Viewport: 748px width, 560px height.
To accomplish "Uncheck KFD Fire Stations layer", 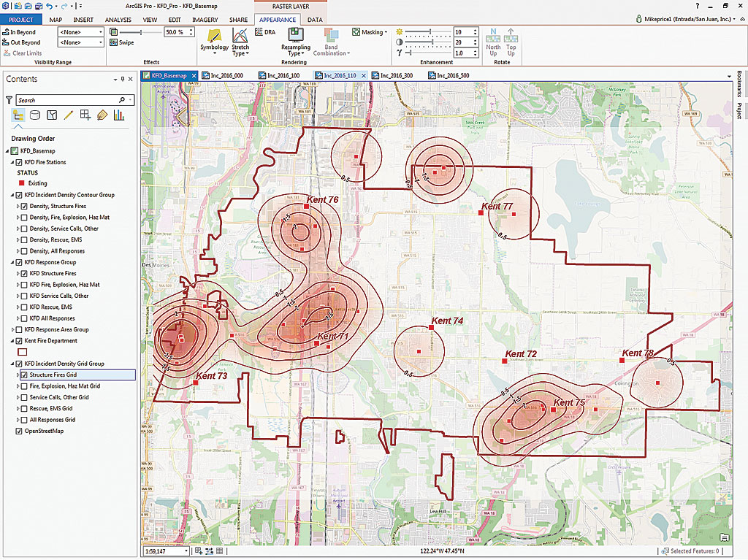I will (x=19, y=162).
